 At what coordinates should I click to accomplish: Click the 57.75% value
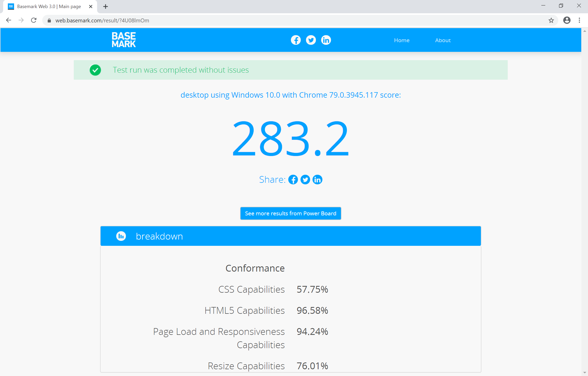(x=313, y=290)
